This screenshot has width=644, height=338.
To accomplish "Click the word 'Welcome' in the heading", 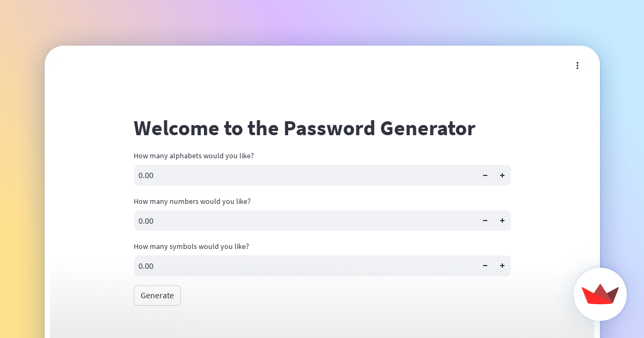I will click(x=177, y=129).
